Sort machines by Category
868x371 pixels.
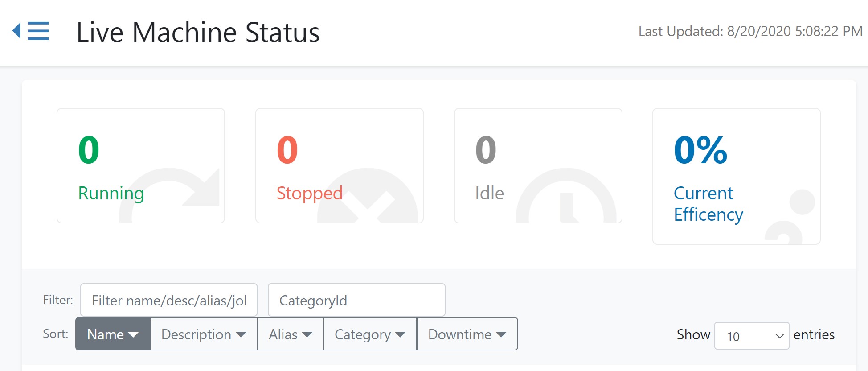point(370,334)
